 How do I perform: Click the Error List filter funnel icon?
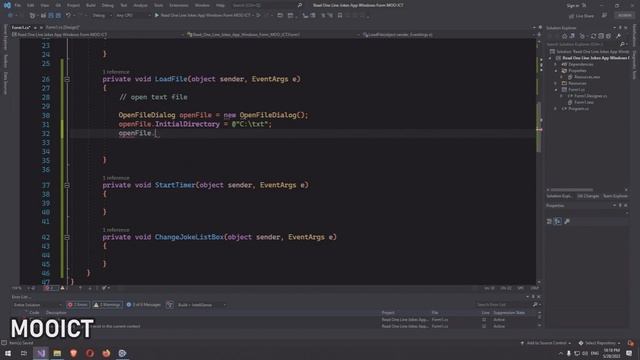(170, 305)
